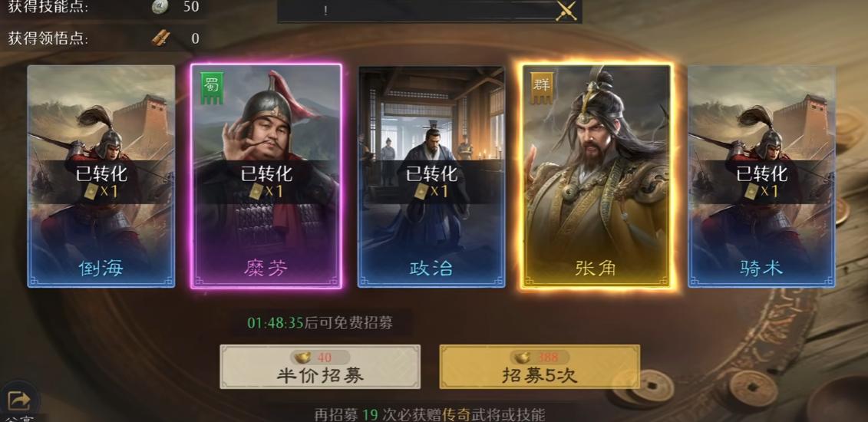Open the 倒海 skill card
868x422 pixels.
(x=101, y=176)
